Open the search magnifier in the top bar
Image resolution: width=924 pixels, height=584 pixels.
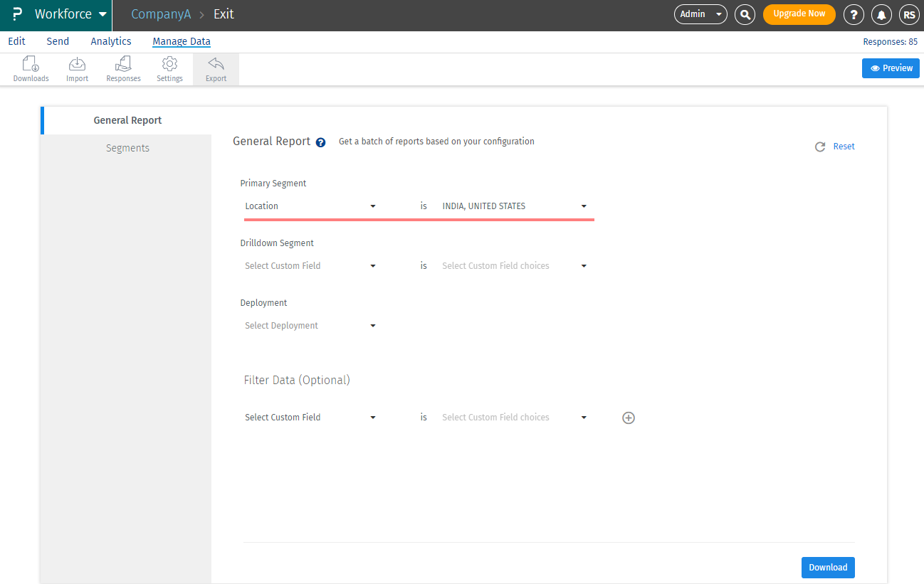tap(745, 14)
